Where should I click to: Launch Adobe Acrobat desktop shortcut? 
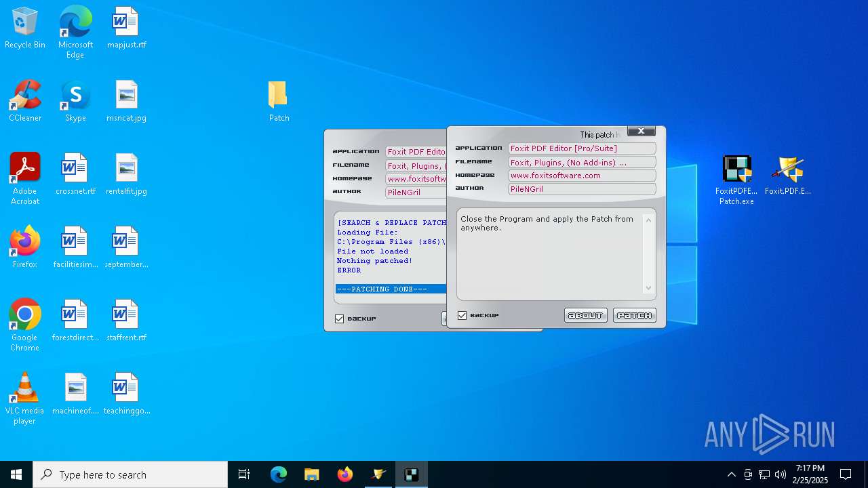point(25,178)
